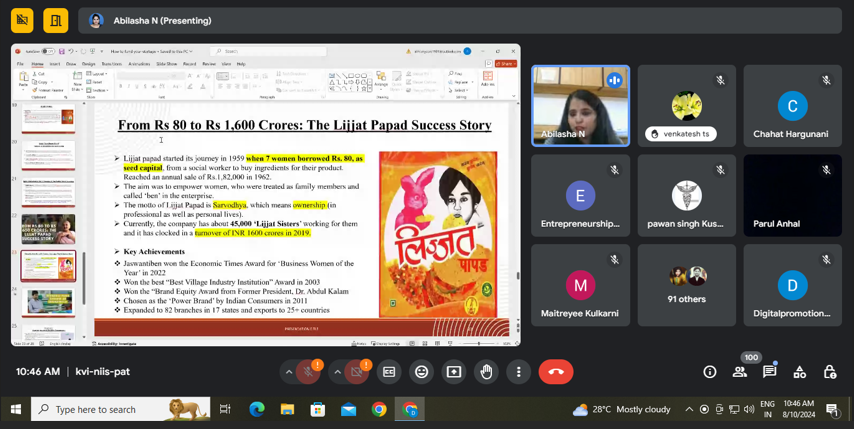This screenshot has width=854, height=429.
Task: Open File Explorer from taskbar
Action: (287, 409)
